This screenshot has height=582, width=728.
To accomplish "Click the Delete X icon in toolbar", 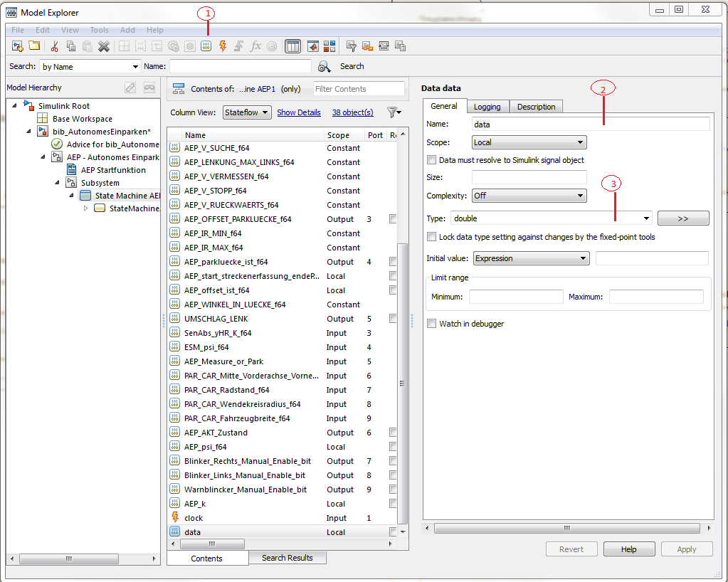I will point(104,46).
